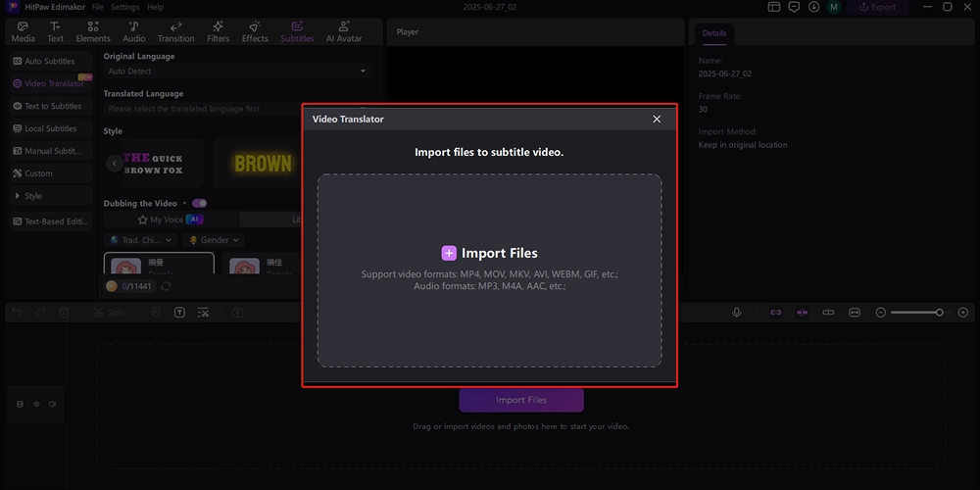Open the Settings menu

pyautogui.click(x=125, y=7)
